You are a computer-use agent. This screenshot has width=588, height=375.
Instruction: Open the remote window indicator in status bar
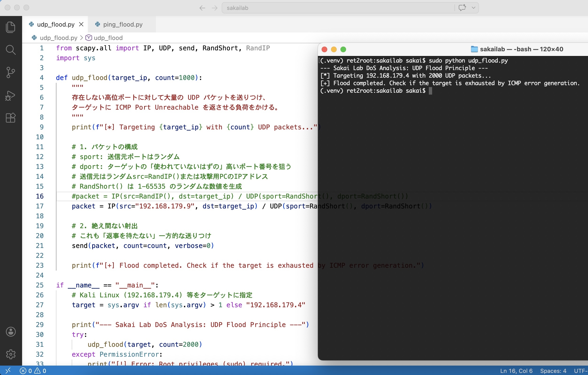coord(8,370)
